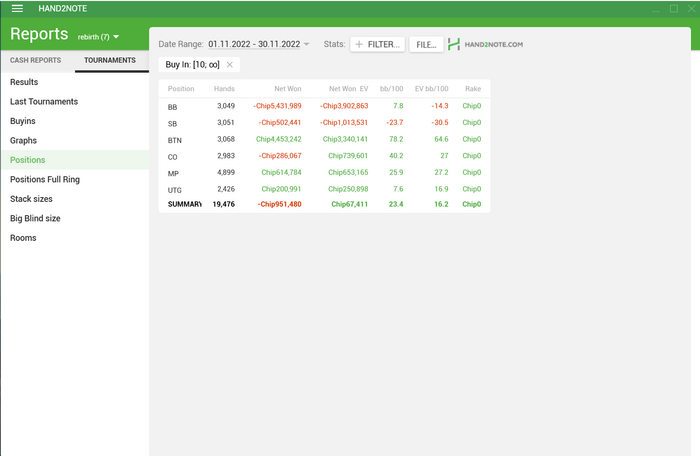Screen dimensions: 700x456
Task: Click net won value Chip4,453,242
Action: [x=279, y=139]
